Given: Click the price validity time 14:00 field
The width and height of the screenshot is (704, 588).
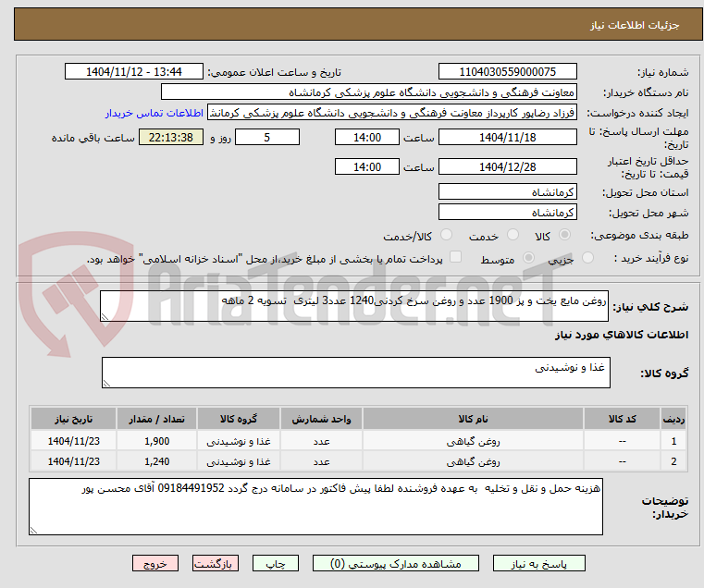Looking at the screenshot, I should pyautogui.click(x=367, y=167).
